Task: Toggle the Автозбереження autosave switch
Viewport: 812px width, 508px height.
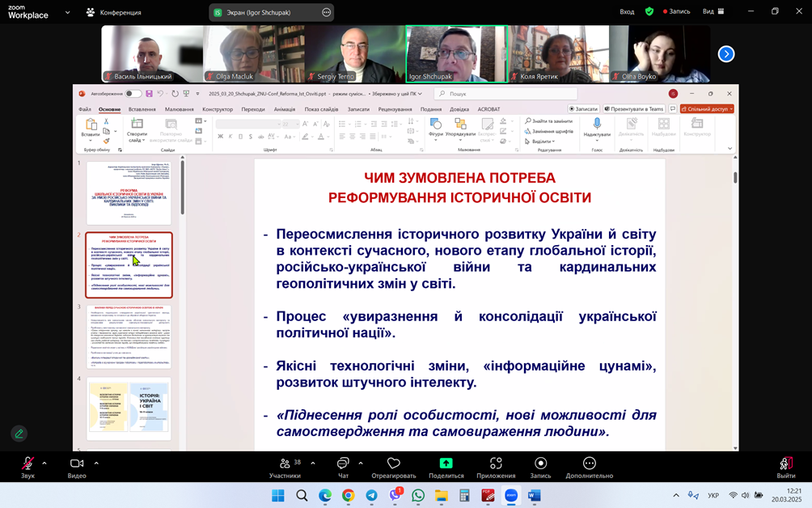Action: click(x=133, y=94)
